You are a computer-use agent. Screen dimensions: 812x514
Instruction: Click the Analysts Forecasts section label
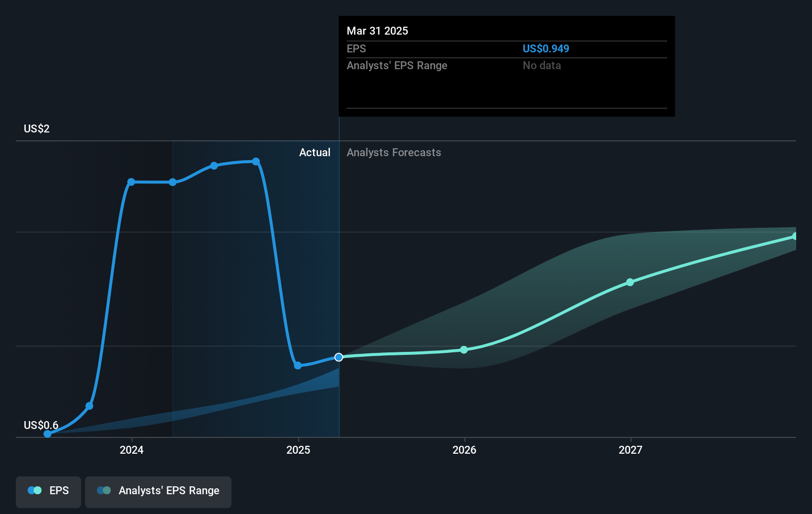tap(394, 153)
